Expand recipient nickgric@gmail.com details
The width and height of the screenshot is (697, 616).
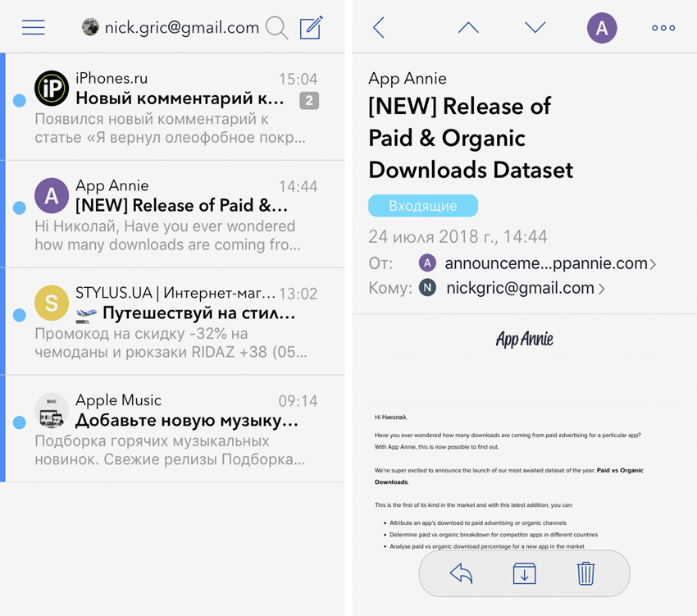(526, 288)
